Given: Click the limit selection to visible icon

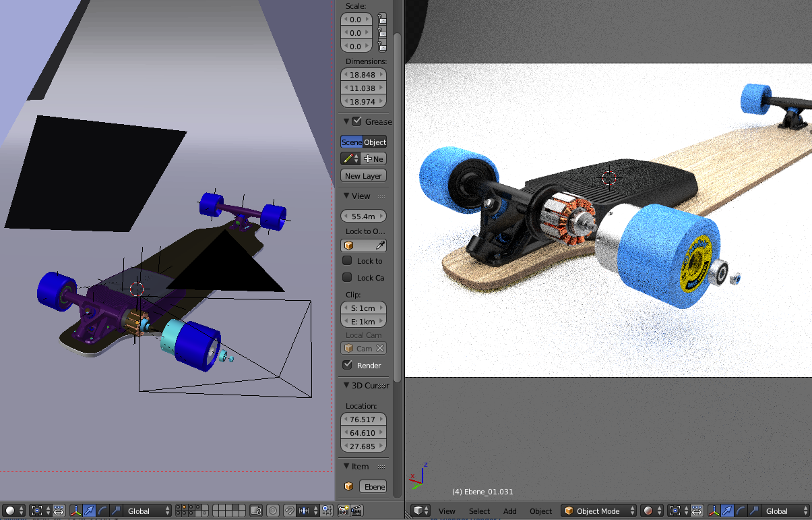Looking at the screenshot, I should (x=256, y=511).
